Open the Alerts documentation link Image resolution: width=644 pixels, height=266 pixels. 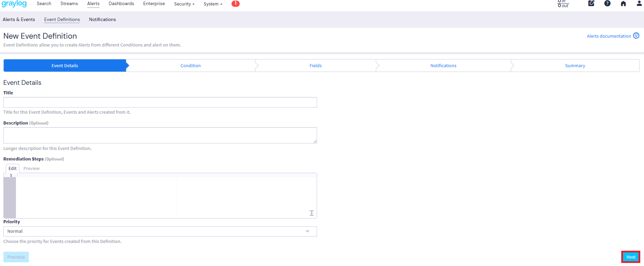609,36
